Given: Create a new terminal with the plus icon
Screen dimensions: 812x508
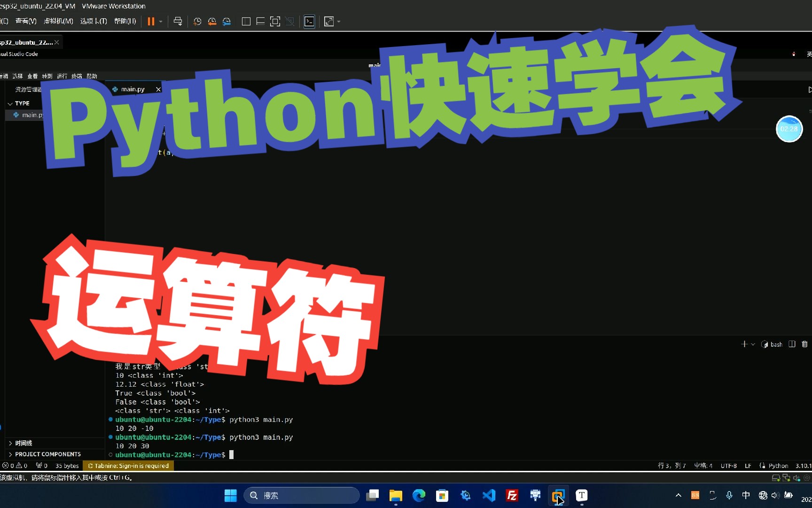Looking at the screenshot, I should (x=745, y=344).
